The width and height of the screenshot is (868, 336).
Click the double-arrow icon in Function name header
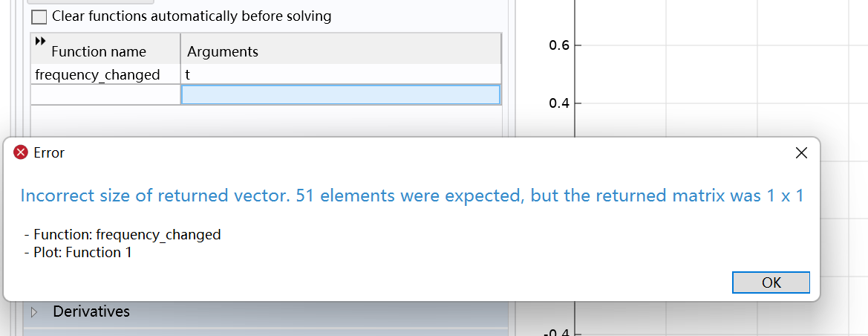[40, 40]
